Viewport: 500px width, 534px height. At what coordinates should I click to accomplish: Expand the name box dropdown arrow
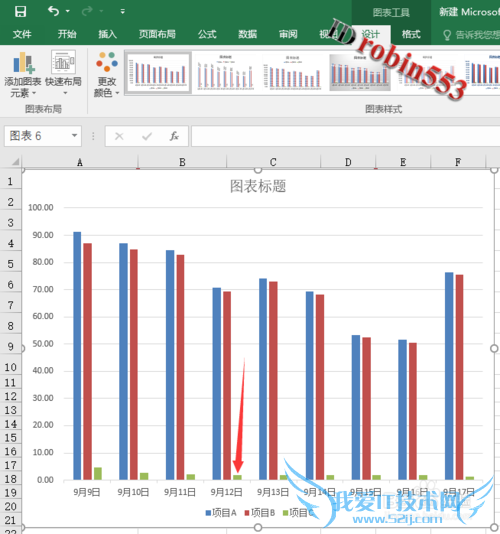click(x=74, y=136)
